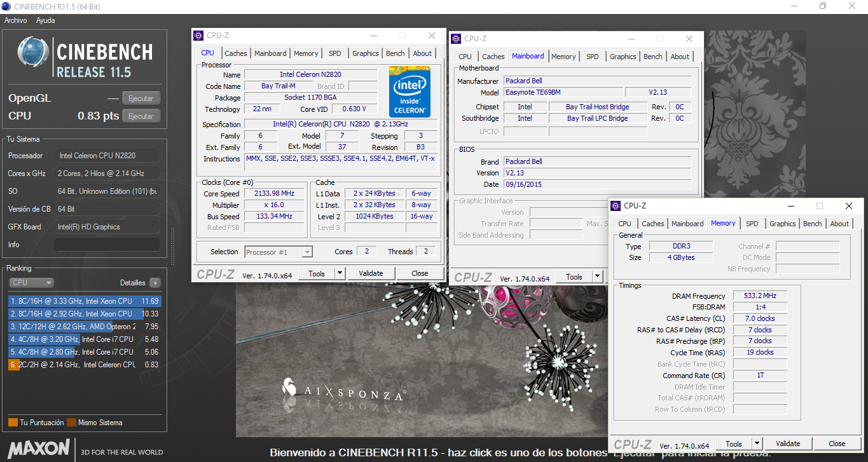Open the Archivo menu
868x462 pixels.
click(15, 20)
